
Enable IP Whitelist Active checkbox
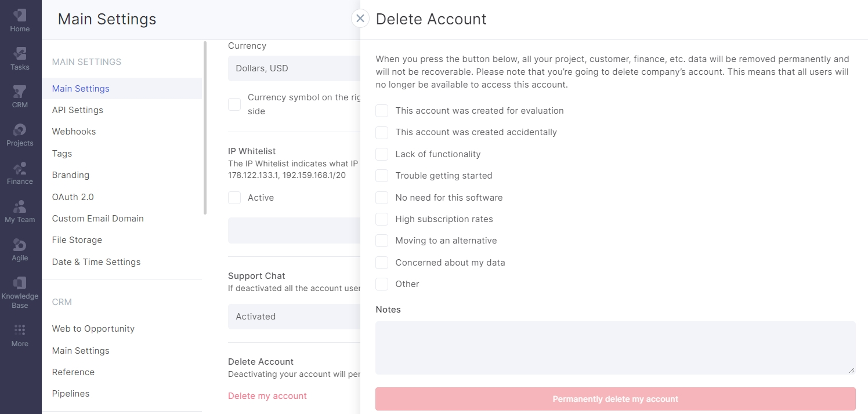click(234, 198)
